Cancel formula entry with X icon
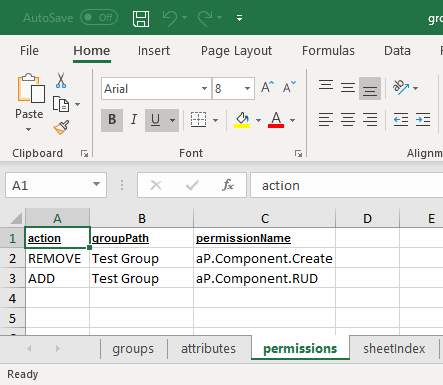 coord(156,185)
